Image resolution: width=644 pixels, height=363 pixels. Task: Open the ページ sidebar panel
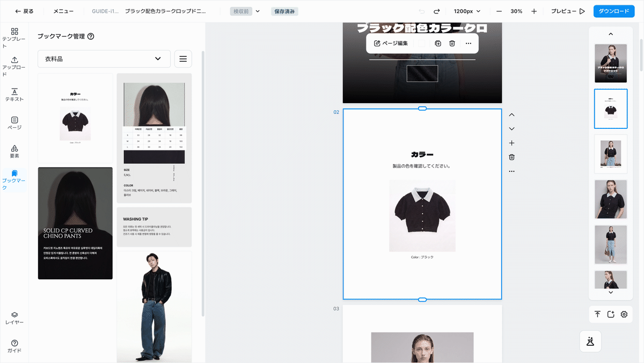coord(14,123)
